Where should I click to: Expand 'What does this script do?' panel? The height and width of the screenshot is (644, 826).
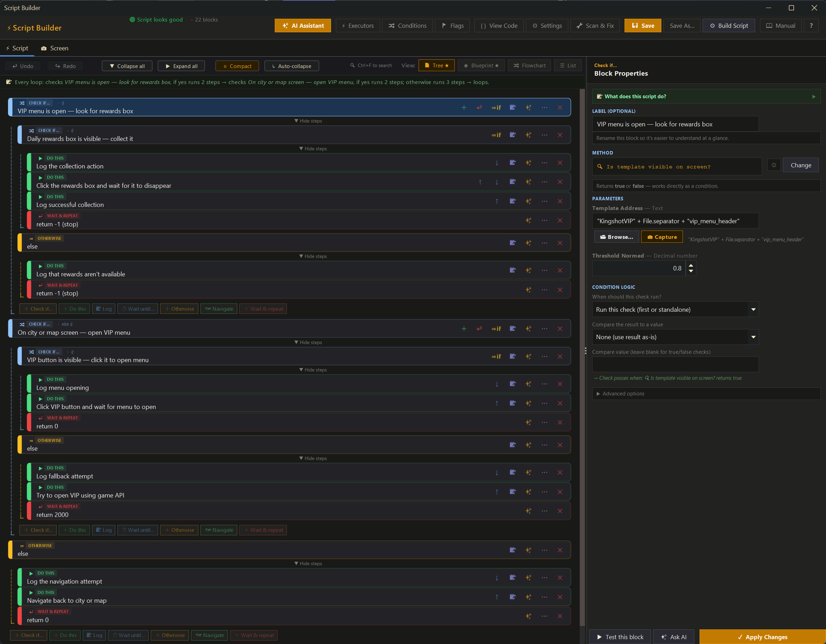click(x=706, y=97)
